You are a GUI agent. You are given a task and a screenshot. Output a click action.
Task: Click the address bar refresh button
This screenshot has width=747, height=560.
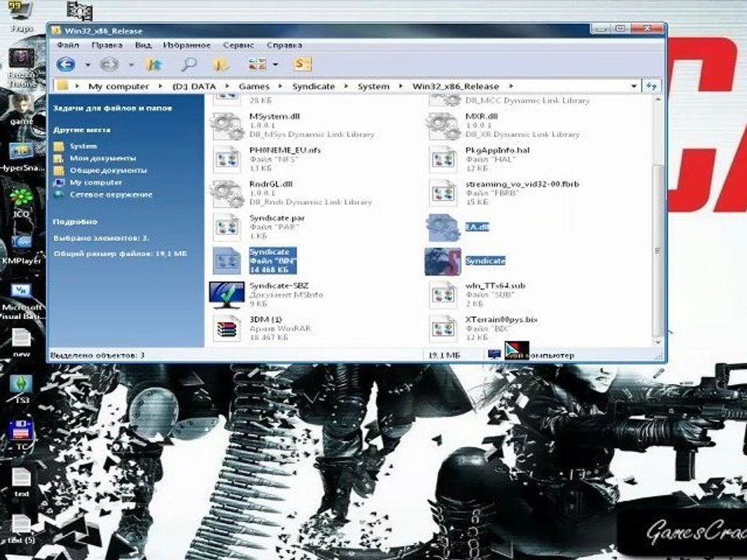pyautogui.click(x=651, y=86)
